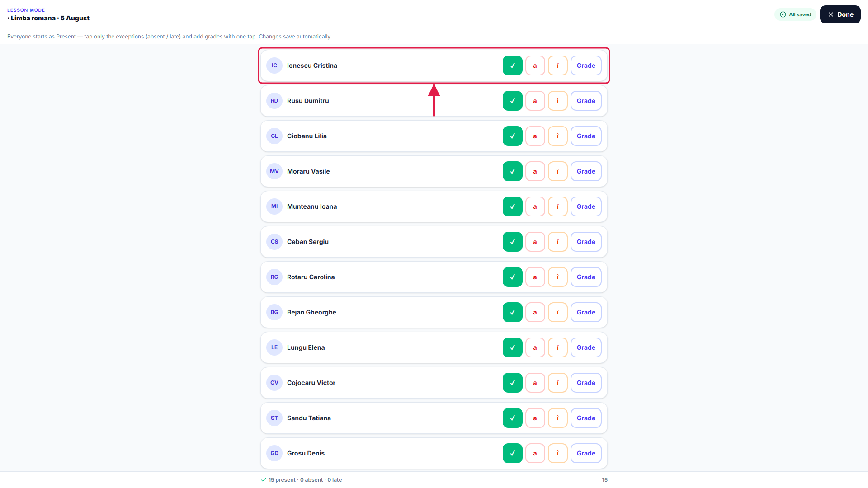This screenshot has width=868, height=488.
Task: Mark Rusu Dumitru present with the checkmark
Action: tap(512, 101)
